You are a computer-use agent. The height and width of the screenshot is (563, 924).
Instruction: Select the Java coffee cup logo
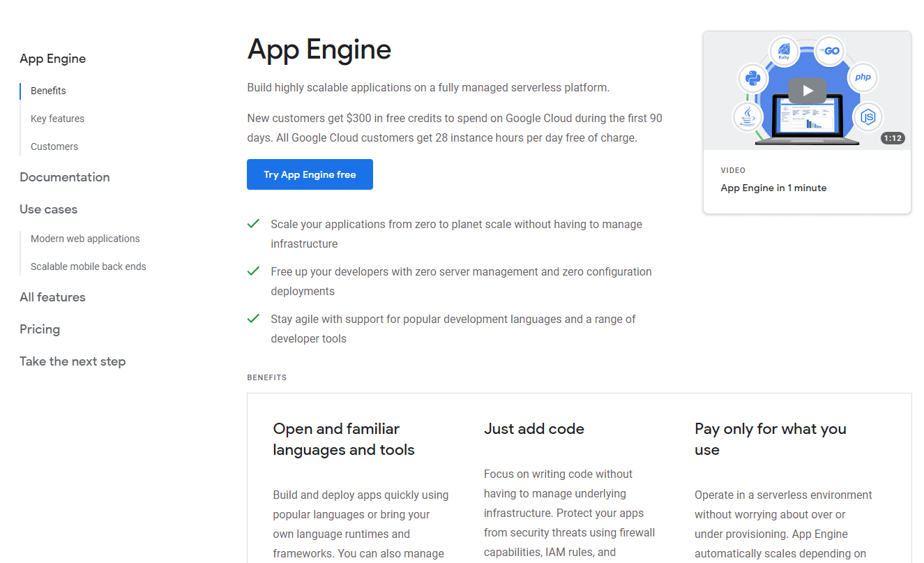pyautogui.click(x=747, y=119)
